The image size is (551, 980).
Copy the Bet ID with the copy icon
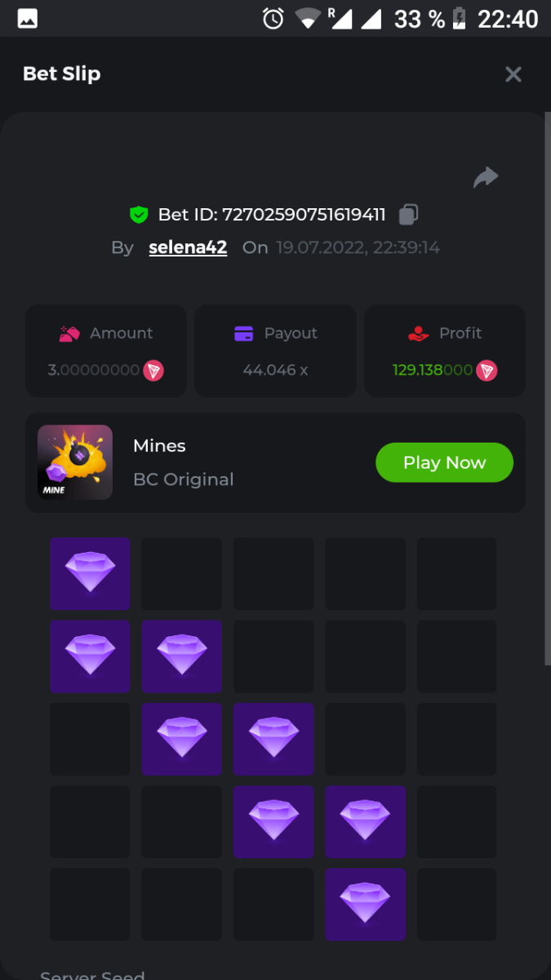pos(408,215)
